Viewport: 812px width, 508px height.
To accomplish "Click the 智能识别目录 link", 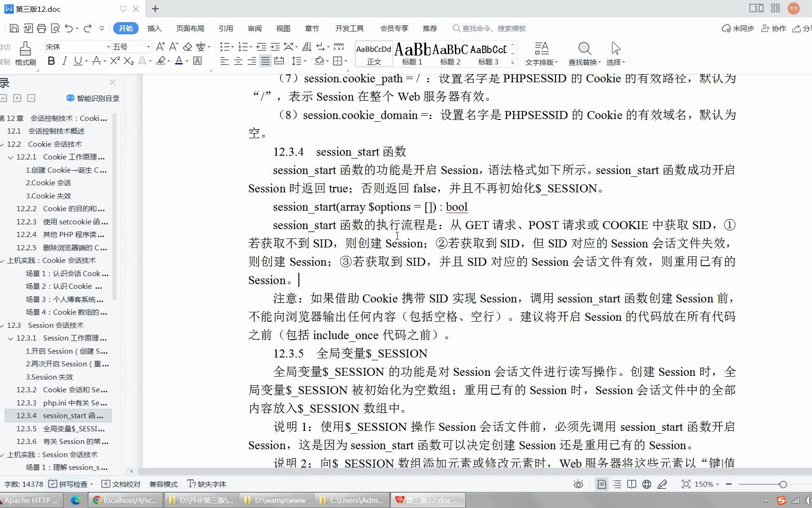I will point(92,98).
